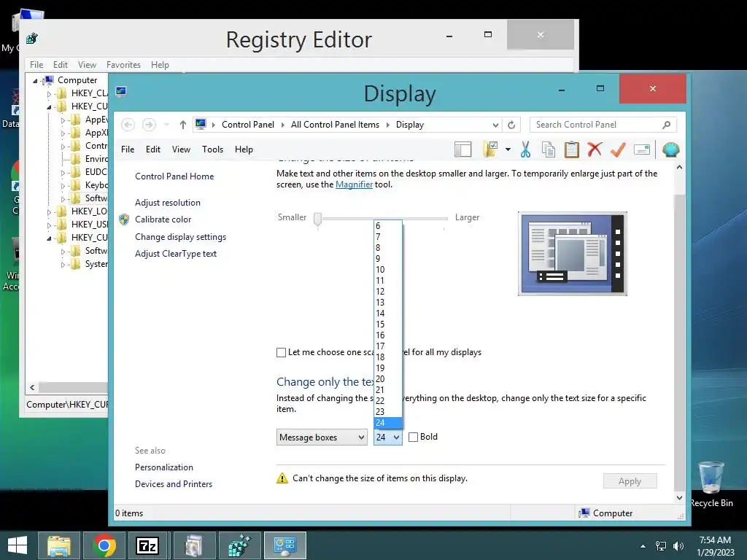The image size is (747, 560).
Task: Open Favorites menu in Registry Editor
Action: coord(123,65)
